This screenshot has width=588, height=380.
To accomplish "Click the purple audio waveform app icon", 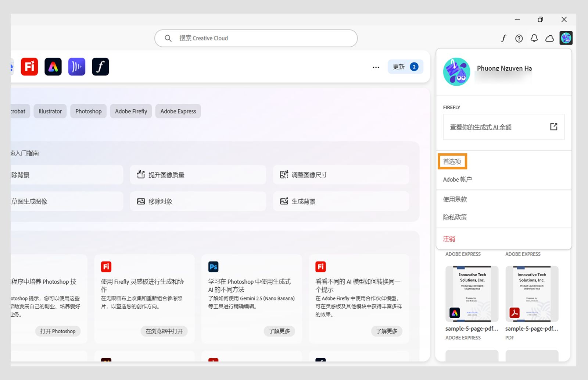I will coord(77,67).
